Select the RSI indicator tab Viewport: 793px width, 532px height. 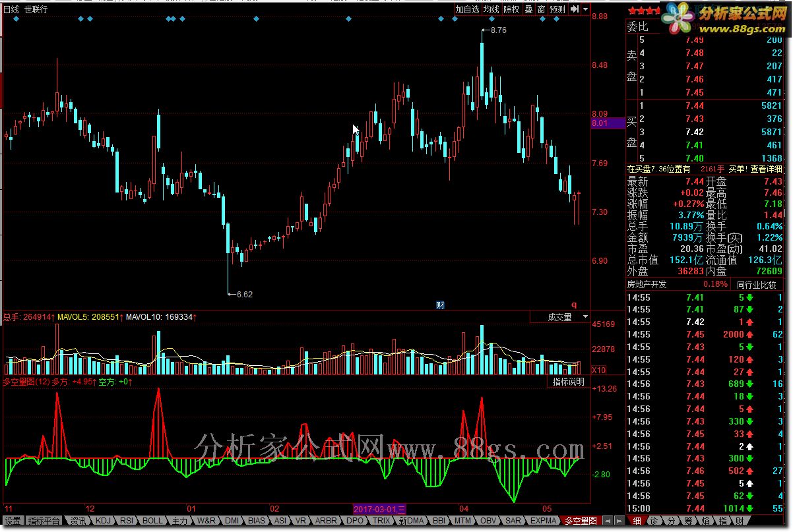127,521
